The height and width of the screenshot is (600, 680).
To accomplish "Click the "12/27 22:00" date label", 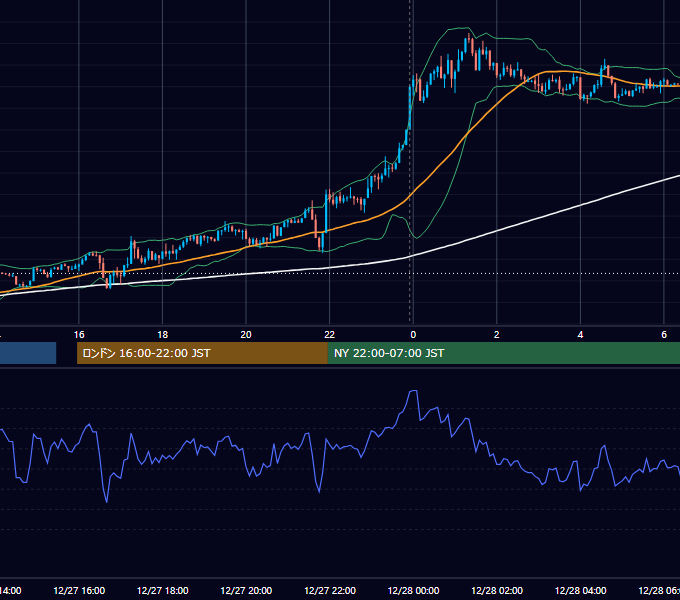I will 330,591.
